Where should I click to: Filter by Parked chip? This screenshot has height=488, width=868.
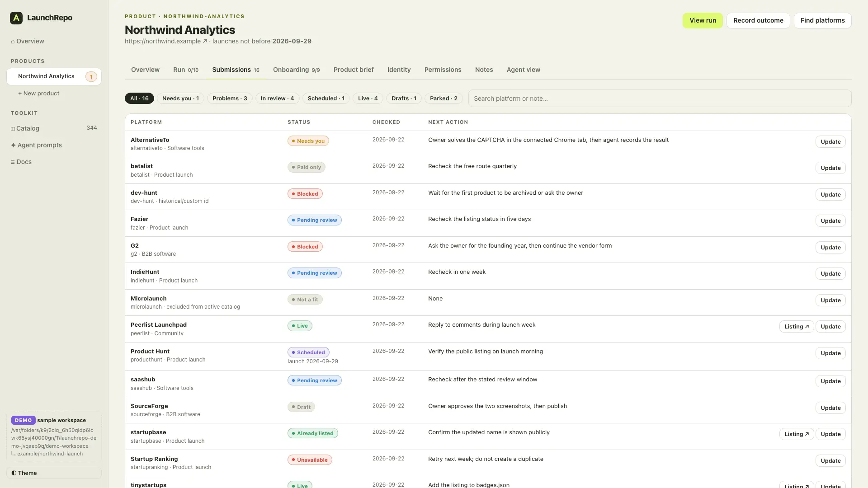pos(443,99)
